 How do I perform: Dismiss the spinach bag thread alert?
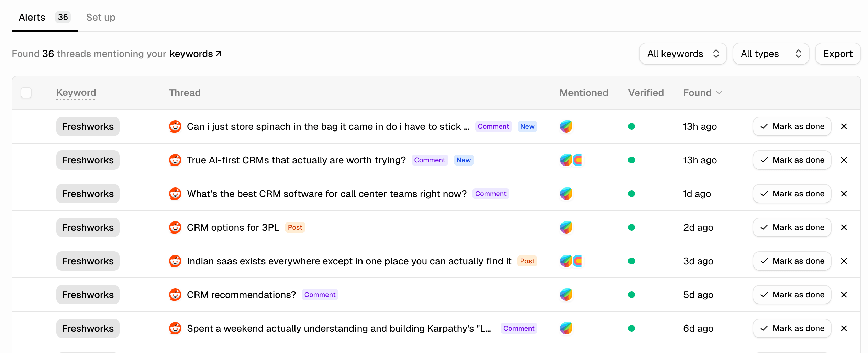pyautogui.click(x=844, y=126)
